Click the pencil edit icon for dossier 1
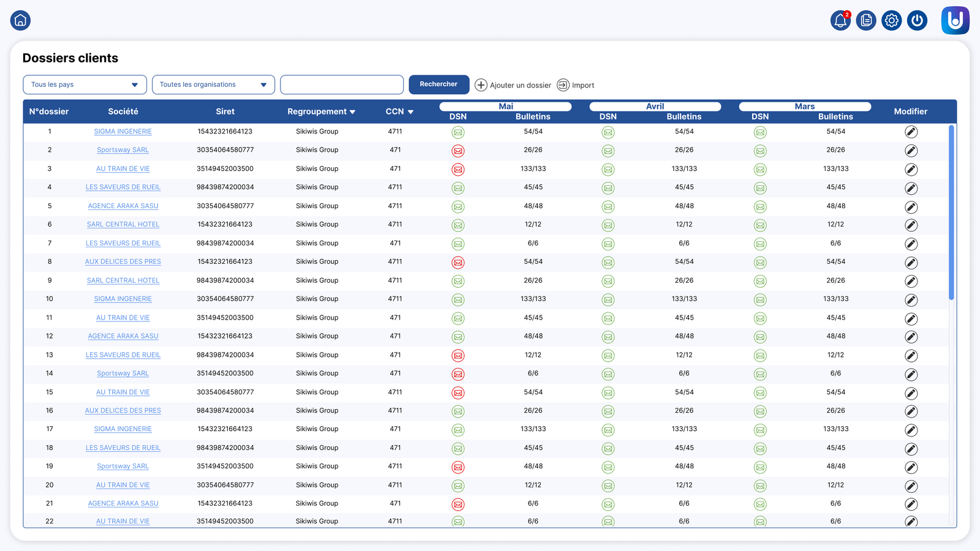This screenshot has width=980, height=551. coord(911,132)
